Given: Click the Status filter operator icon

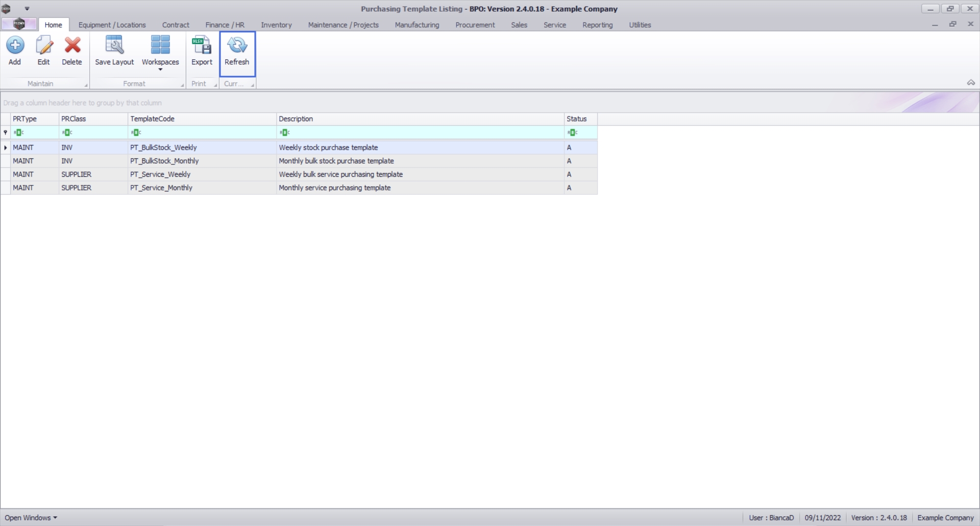Looking at the screenshot, I should [572, 133].
